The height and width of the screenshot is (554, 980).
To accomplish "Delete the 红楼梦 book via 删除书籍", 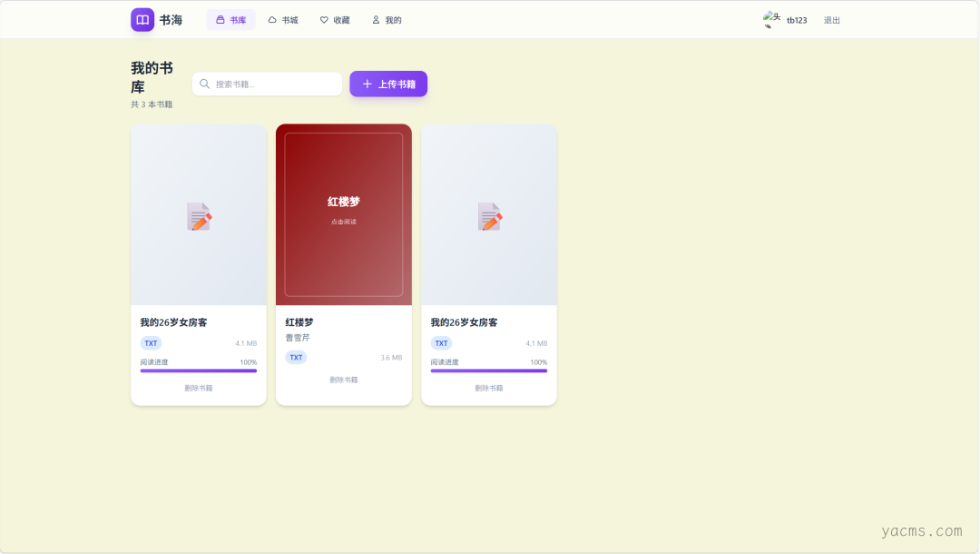I will (x=344, y=380).
